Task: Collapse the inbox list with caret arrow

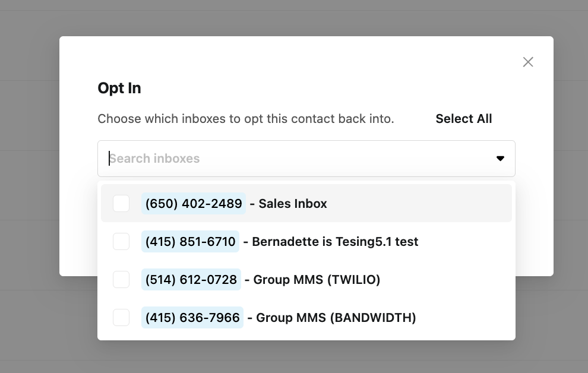Action: point(500,159)
